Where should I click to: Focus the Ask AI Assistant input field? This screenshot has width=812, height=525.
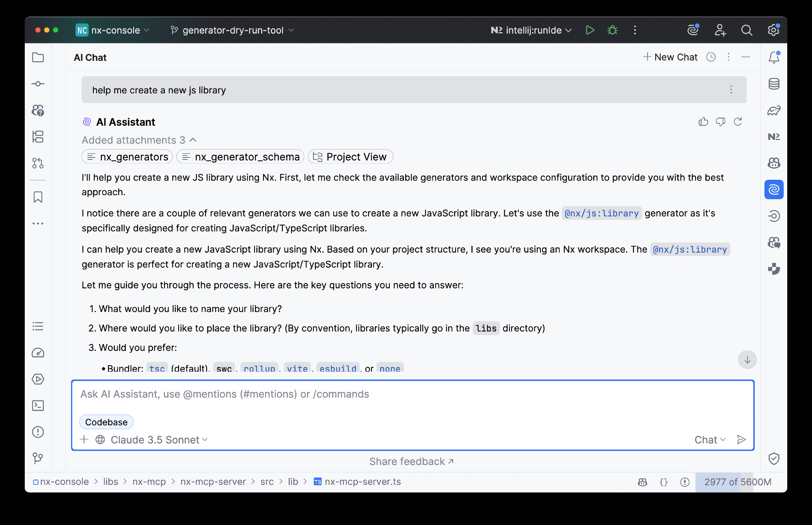[x=413, y=394]
